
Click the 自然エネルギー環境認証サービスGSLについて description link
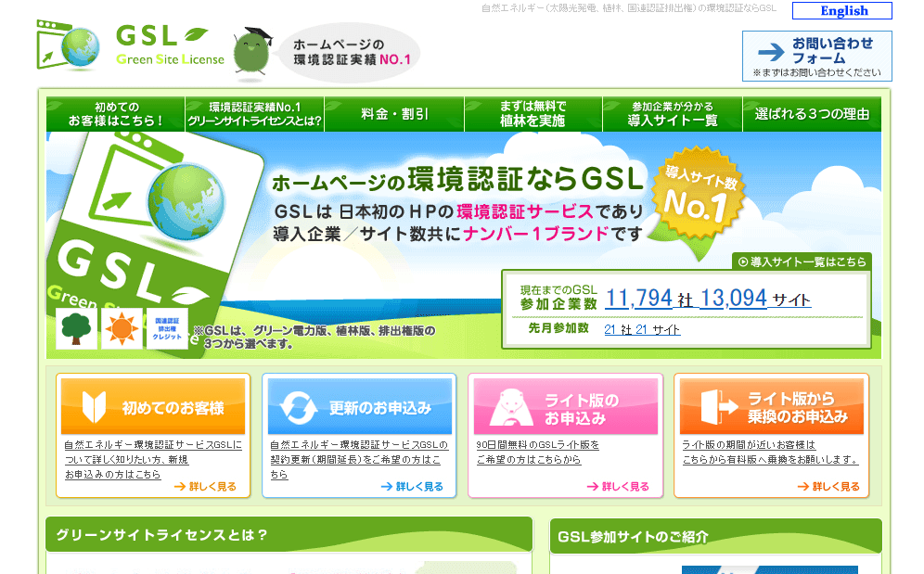(x=153, y=459)
